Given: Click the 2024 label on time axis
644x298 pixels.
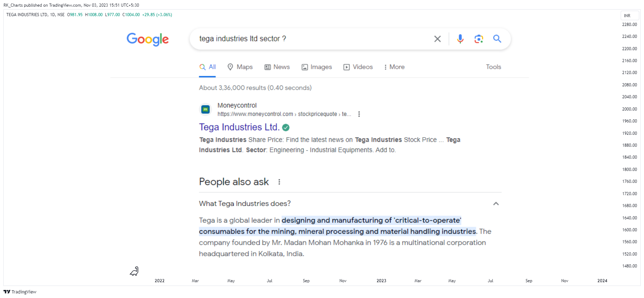Looking at the screenshot, I should point(602,281).
